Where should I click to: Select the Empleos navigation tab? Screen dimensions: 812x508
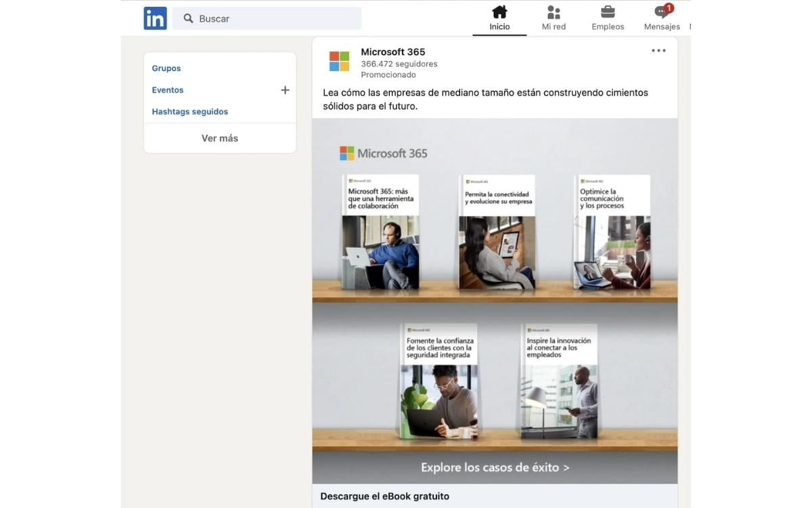pos(607,17)
